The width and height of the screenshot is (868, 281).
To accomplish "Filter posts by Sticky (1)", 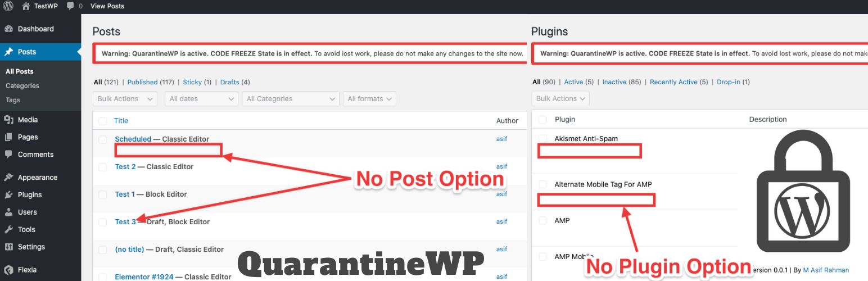I will point(197,82).
